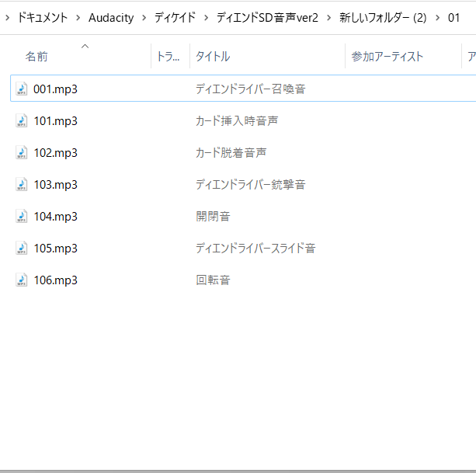This screenshot has width=476, height=473.
Task: Go to ディエンドSD音声ver2 in breadcrumb
Action: point(267,18)
